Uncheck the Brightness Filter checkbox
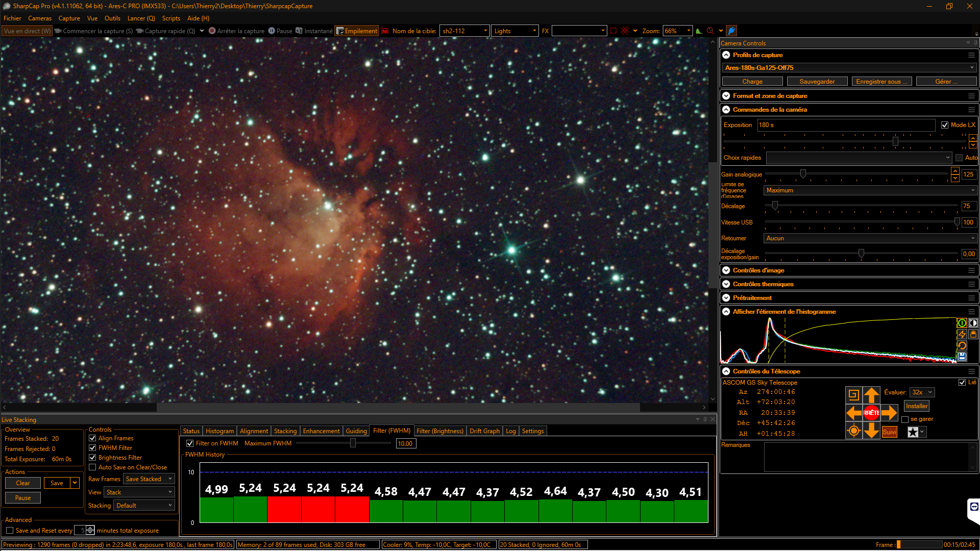 tap(92, 458)
